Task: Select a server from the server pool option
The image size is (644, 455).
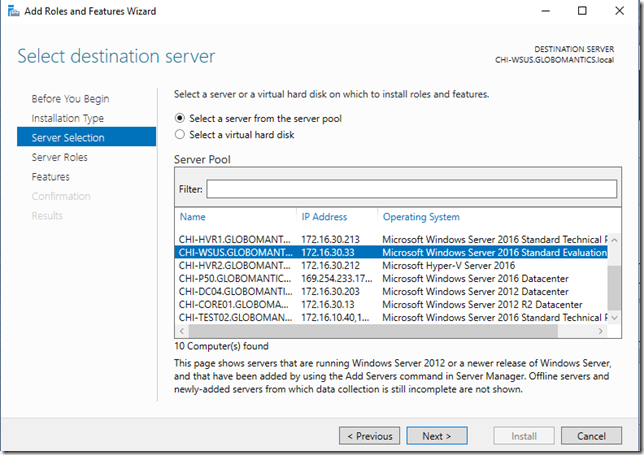Action: (x=259, y=119)
